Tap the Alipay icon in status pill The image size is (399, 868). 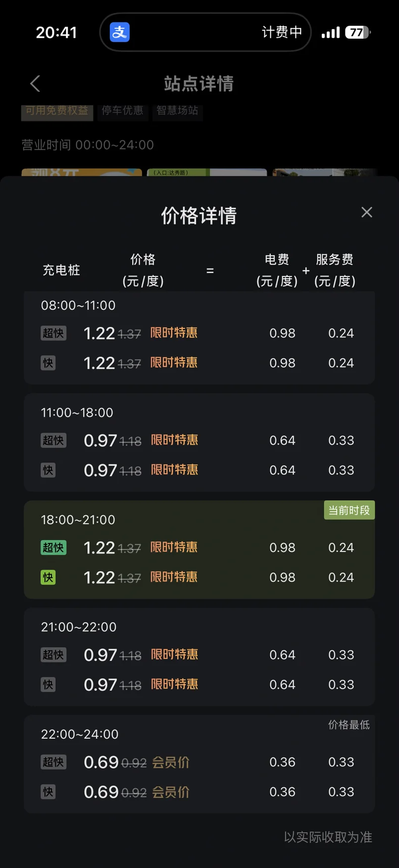(120, 32)
